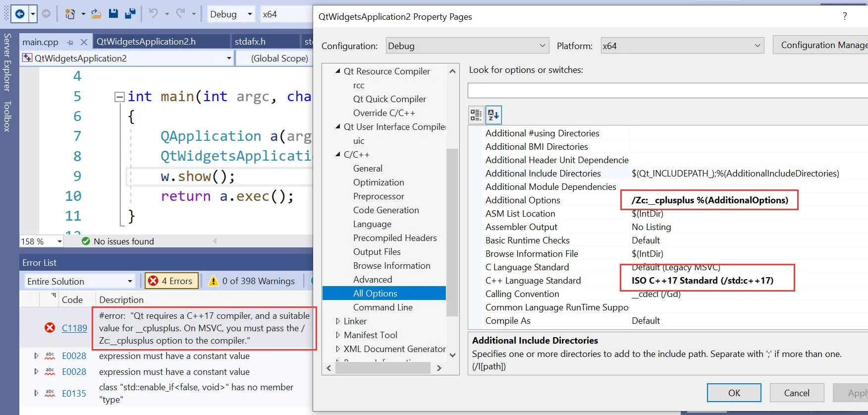The width and height of the screenshot is (868, 415).
Task: Select the Precompiled Headers tree item
Action: coord(395,238)
